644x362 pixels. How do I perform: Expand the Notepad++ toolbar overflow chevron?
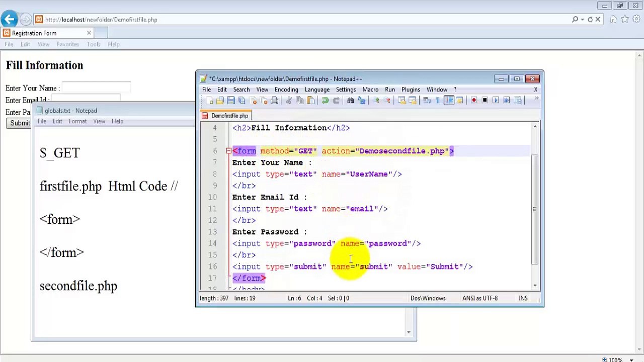[537, 99]
